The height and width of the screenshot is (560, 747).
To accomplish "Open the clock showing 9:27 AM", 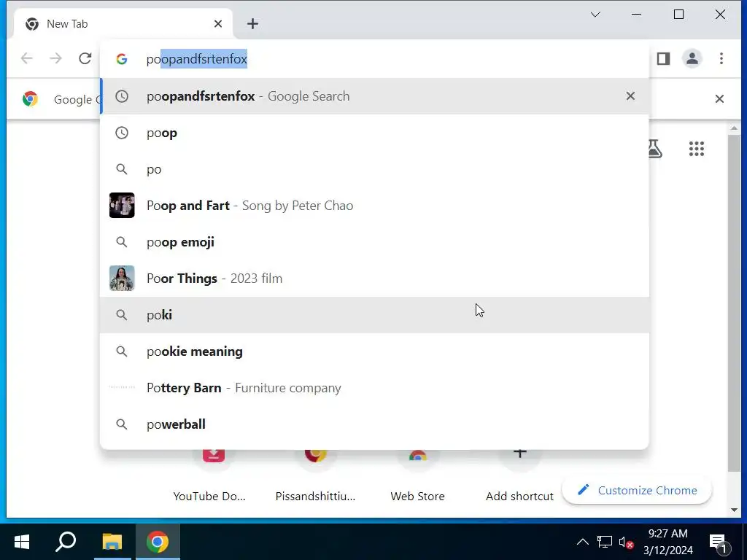I will (x=668, y=542).
